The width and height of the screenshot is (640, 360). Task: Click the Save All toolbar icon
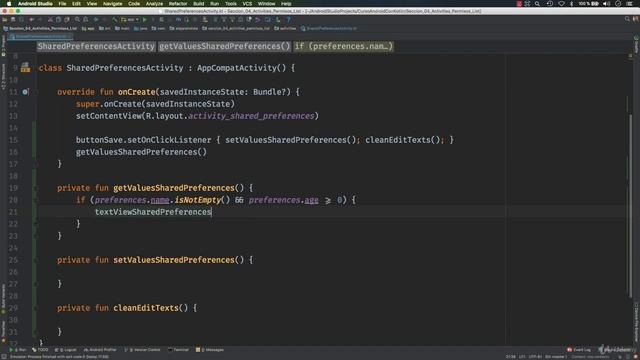coord(13,20)
